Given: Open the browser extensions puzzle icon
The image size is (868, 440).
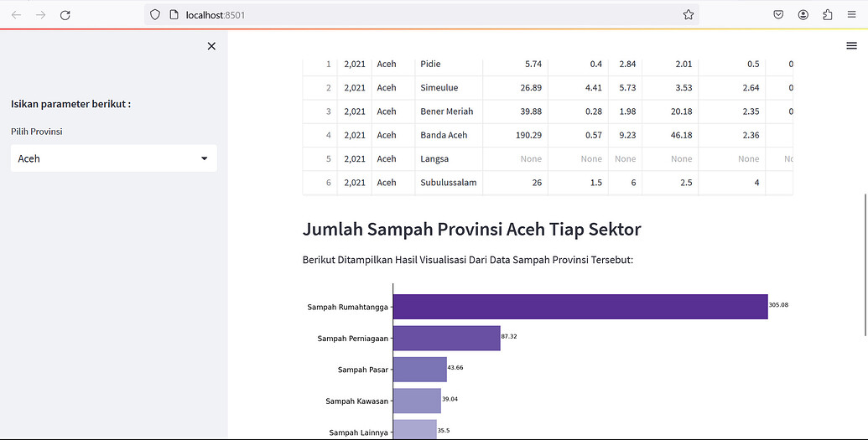Looking at the screenshot, I should pos(828,15).
